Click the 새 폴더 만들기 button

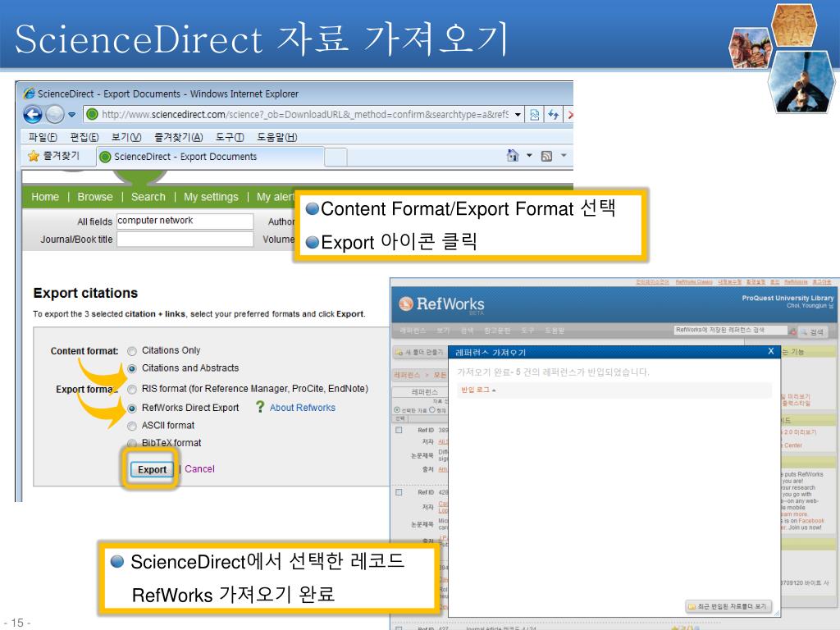419,352
